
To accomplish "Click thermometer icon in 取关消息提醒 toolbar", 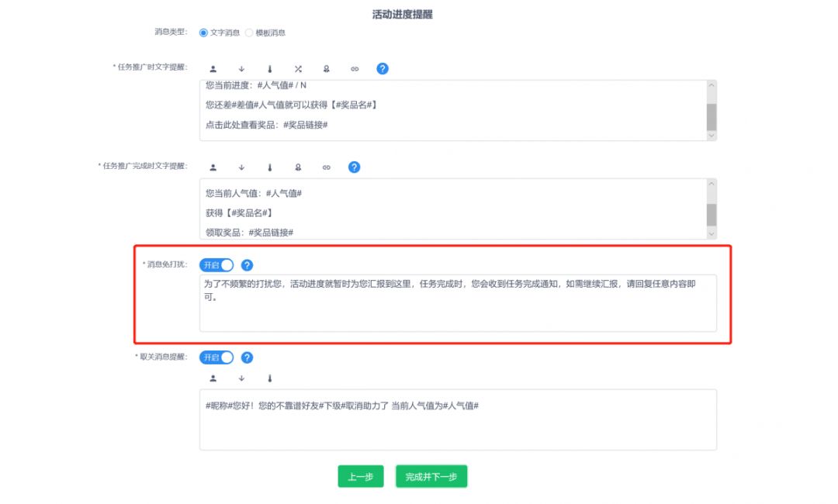I will pyautogui.click(x=270, y=378).
